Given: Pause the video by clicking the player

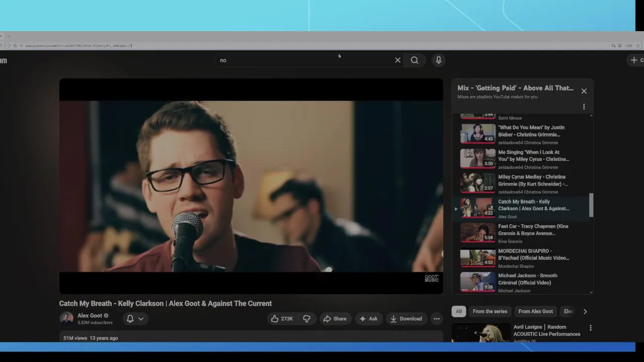Looking at the screenshot, I should (251, 186).
